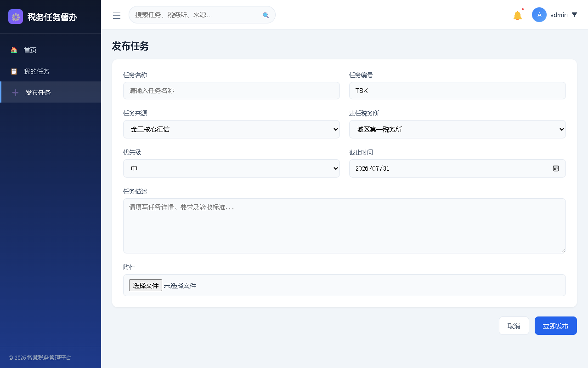Image resolution: width=588 pixels, height=368 pixels.
Task: Click the 发布任务 page heading
Action: coord(130,46)
